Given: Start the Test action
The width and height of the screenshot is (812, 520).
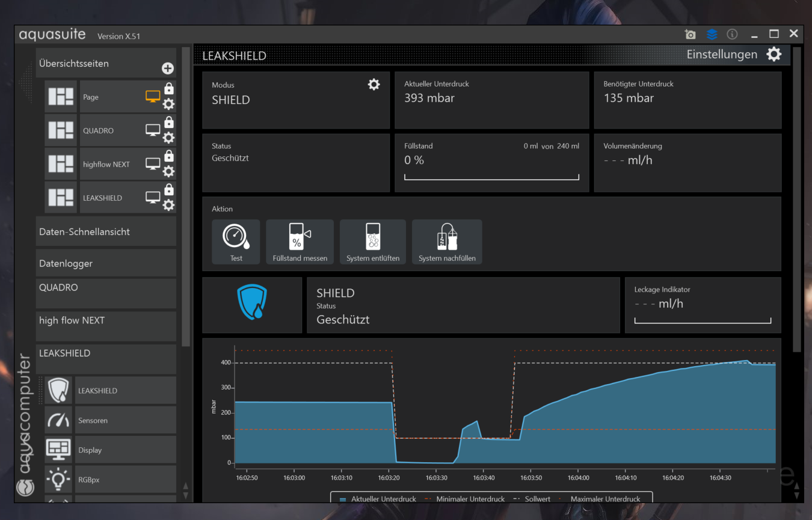Looking at the screenshot, I should pyautogui.click(x=236, y=242).
